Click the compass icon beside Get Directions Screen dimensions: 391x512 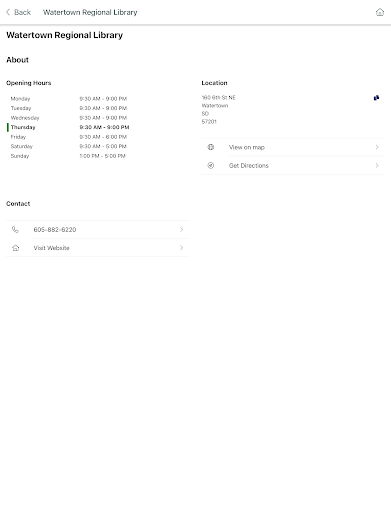click(x=211, y=165)
